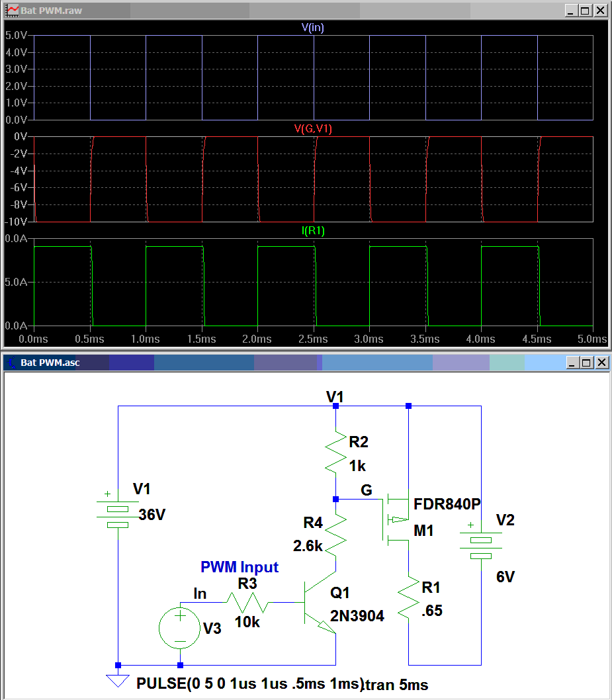Click the V(G,V1) trace label
Image resolution: width=612 pixels, height=700 pixels.
coord(313,129)
